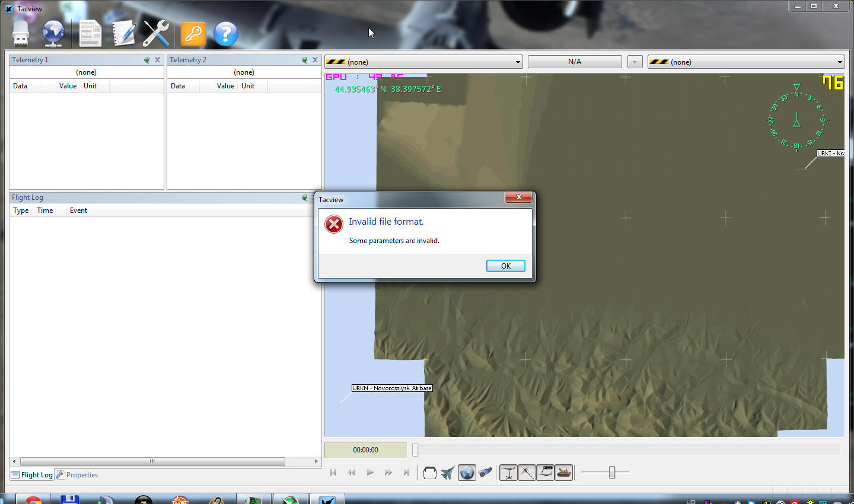Select the binoculars free camera icon
Screen dimensions: 854x504
[485, 473]
